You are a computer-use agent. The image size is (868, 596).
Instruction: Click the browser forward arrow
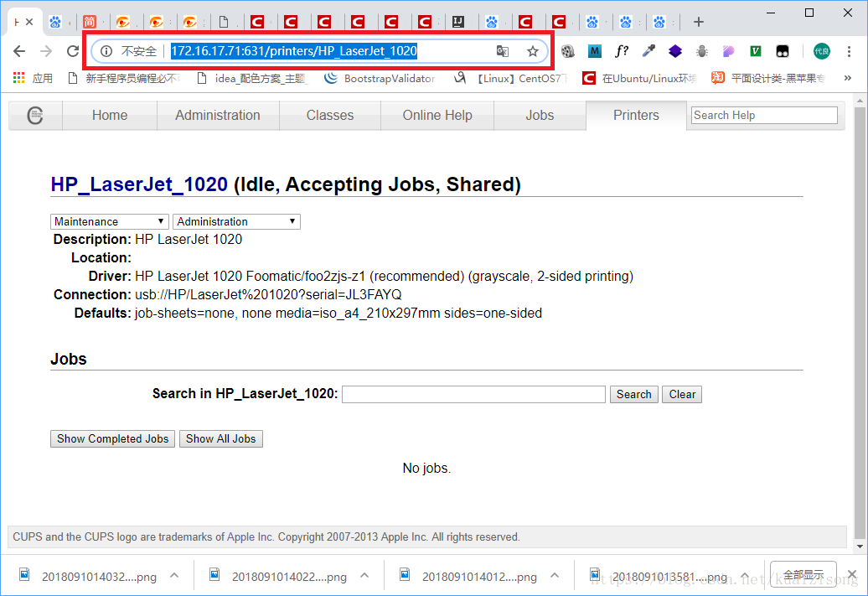(46, 51)
